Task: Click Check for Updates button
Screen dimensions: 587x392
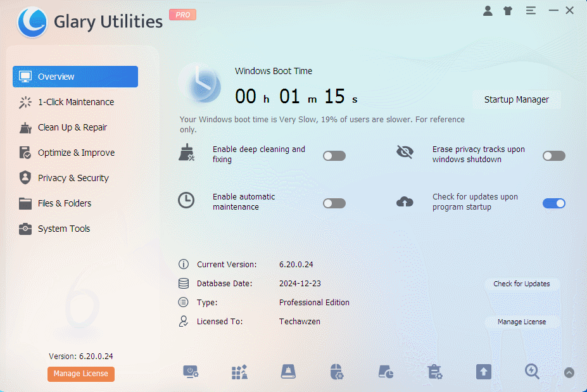Action: (x=522, y=284)
